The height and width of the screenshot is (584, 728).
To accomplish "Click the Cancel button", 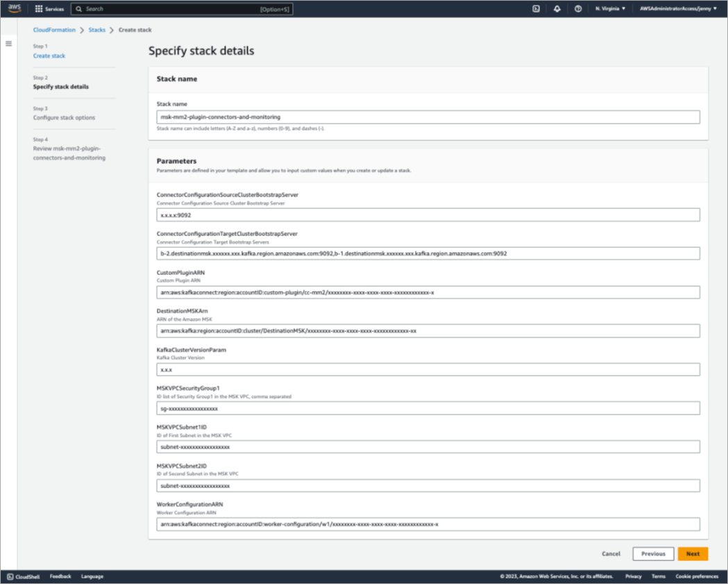I will point(611,554).
